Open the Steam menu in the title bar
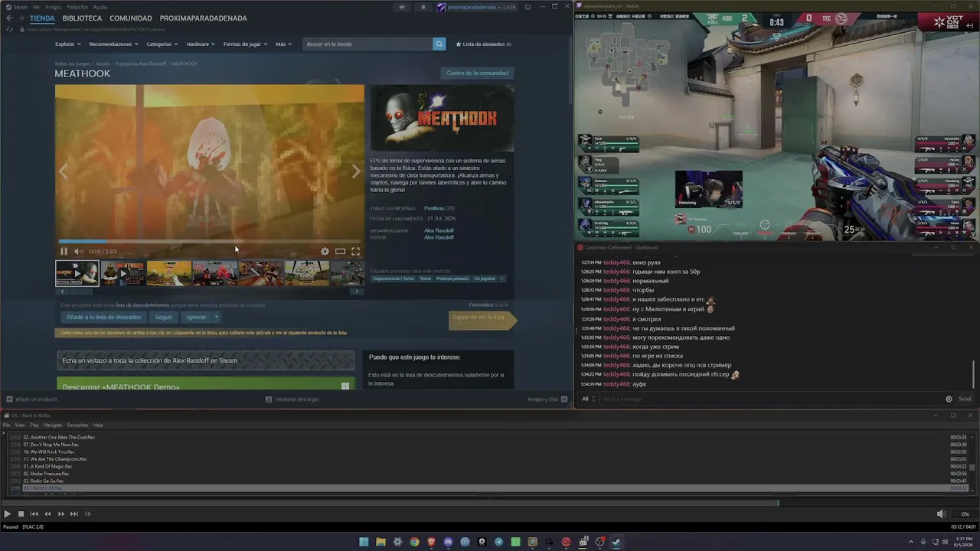 [x=20, y=7]
